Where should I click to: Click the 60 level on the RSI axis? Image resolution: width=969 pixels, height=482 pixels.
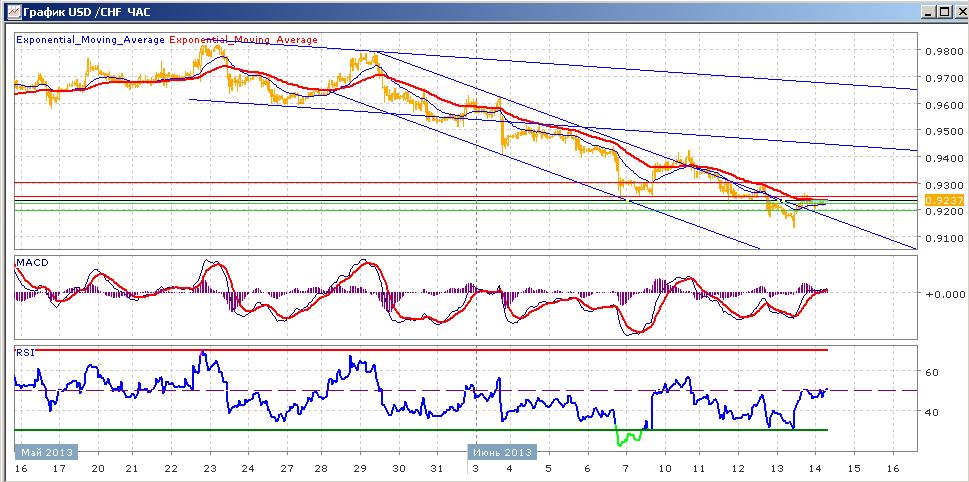coord(933,372)
